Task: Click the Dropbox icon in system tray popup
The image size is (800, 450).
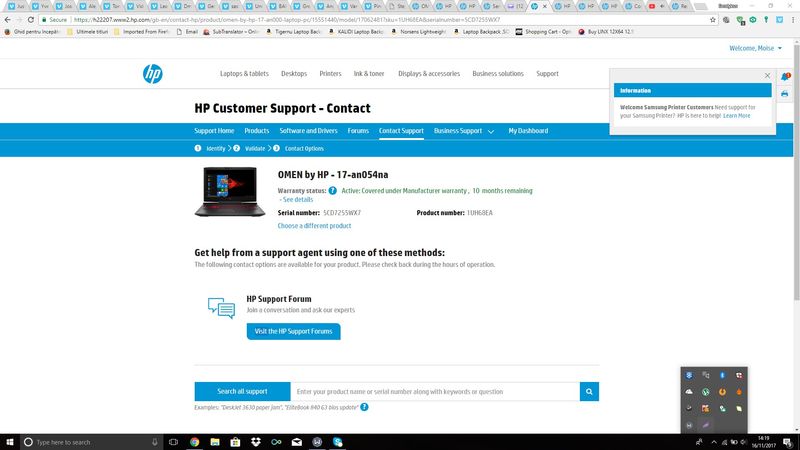Action: (689, 375)
